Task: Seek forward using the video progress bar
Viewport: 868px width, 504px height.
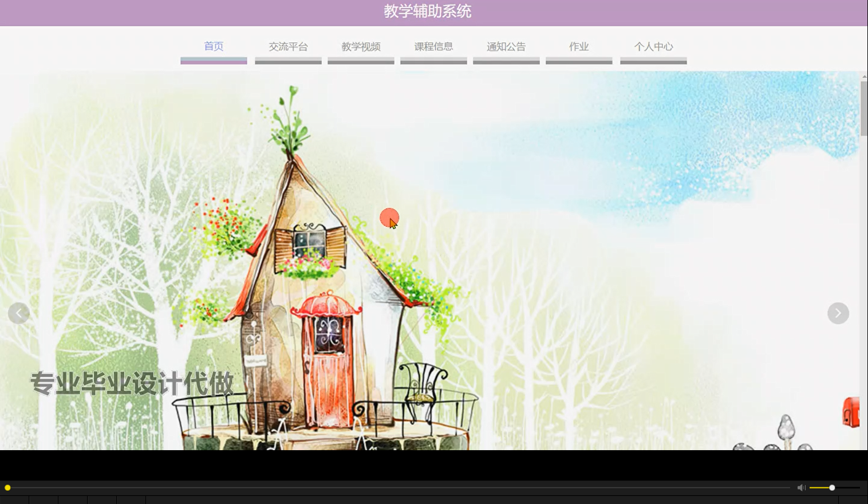Action: click(x=401, y=487)
